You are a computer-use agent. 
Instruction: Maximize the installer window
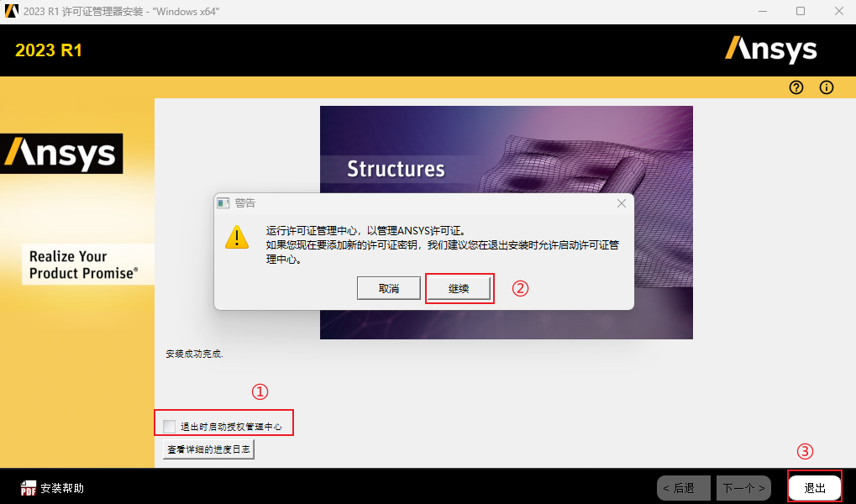(801, 11)
